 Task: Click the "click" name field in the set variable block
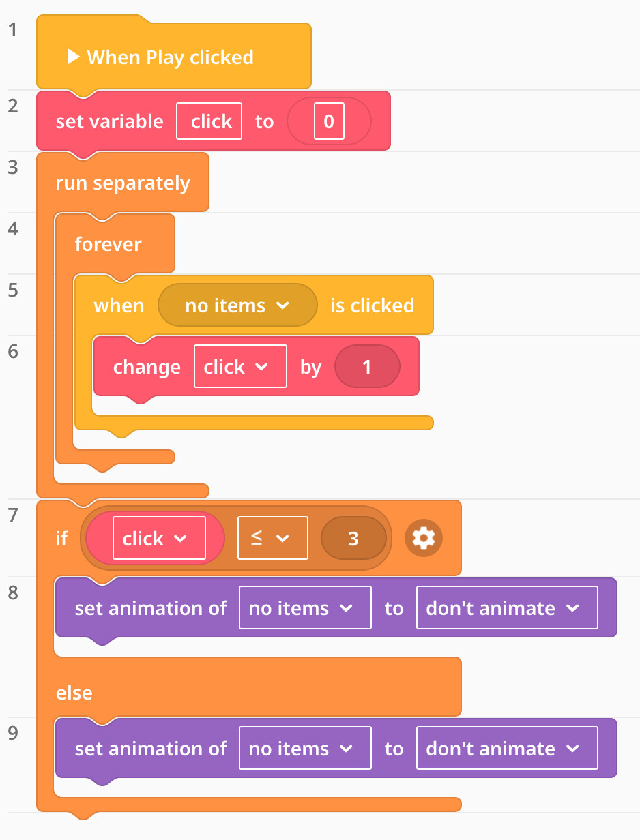point(209,121)
